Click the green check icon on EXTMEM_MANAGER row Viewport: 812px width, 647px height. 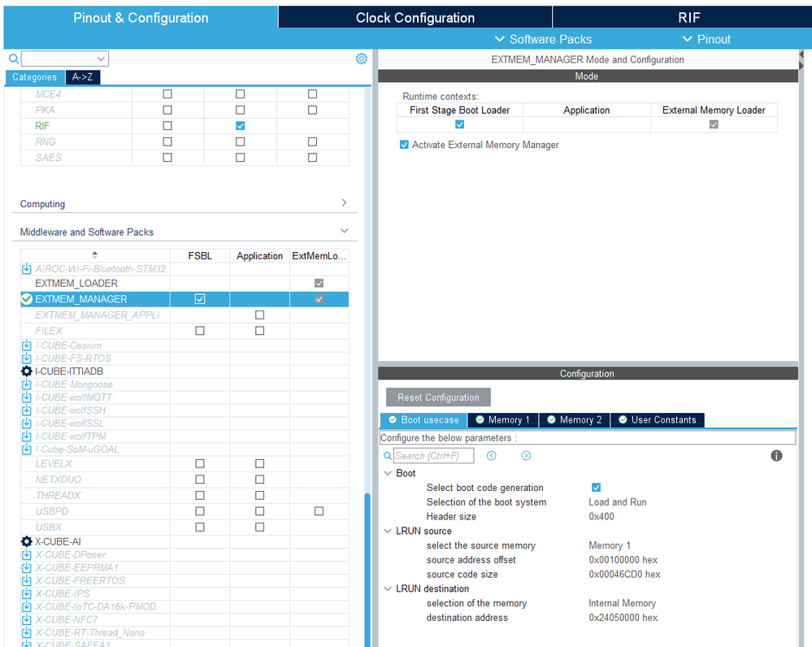[x=26, y=299]
